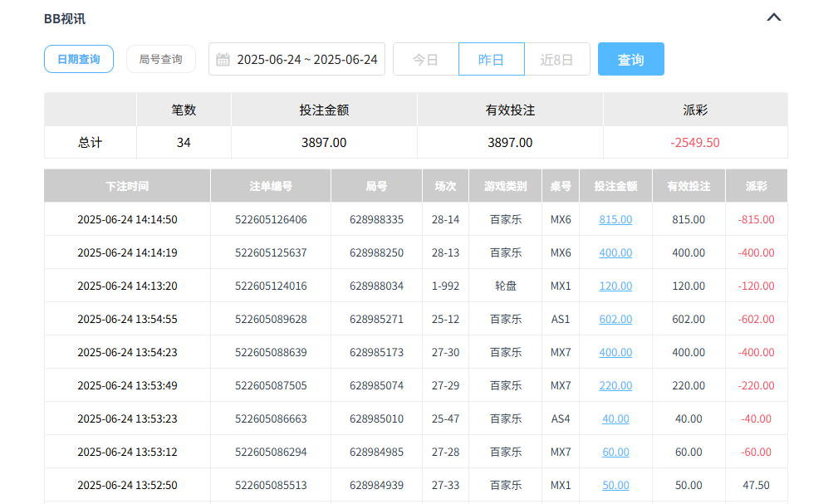Switch to the 局号查询 tab
This screenshot has height=504, width=838.
point(160,59)
